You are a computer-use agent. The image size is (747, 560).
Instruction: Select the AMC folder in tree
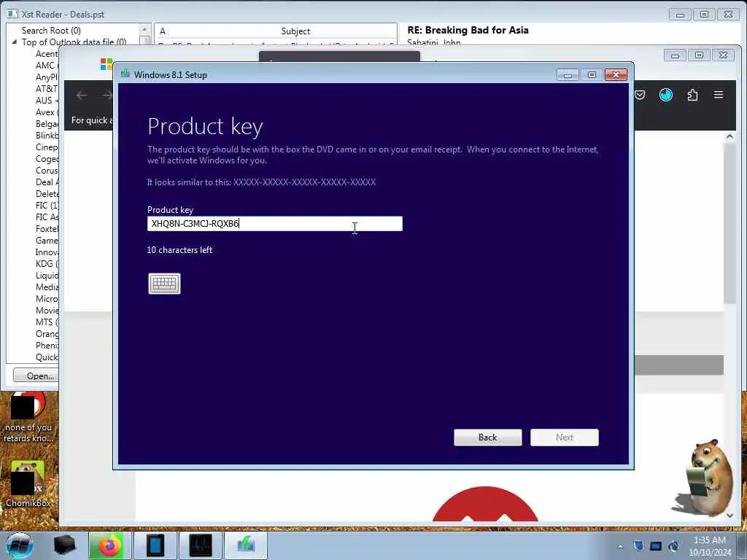tap(46, 66)
